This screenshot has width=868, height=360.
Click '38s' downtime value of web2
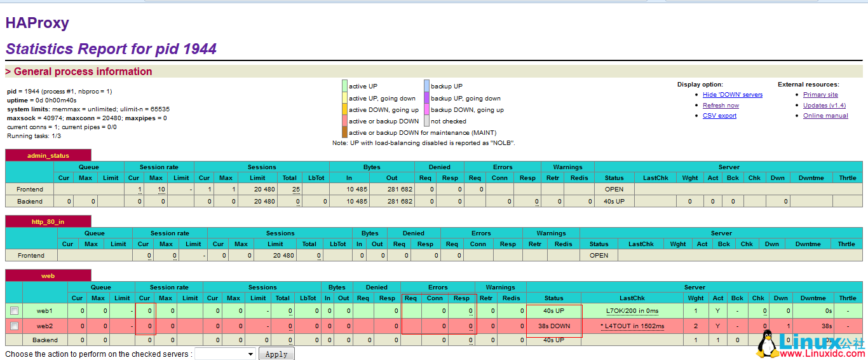827,326
